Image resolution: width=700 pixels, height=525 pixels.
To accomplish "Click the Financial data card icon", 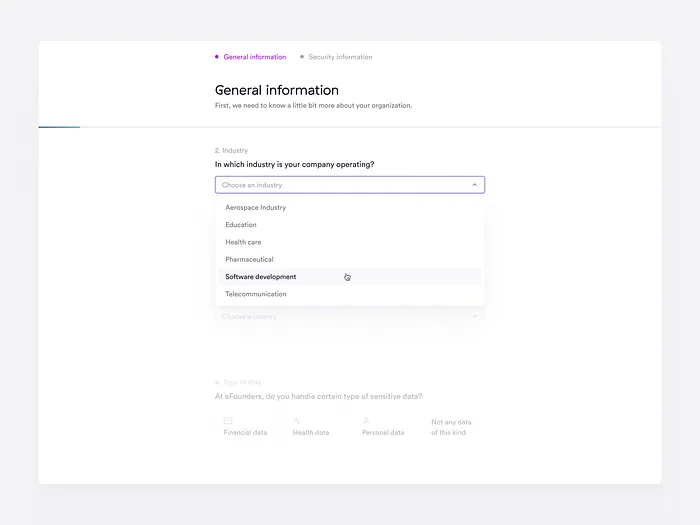I will click(228, 421).
